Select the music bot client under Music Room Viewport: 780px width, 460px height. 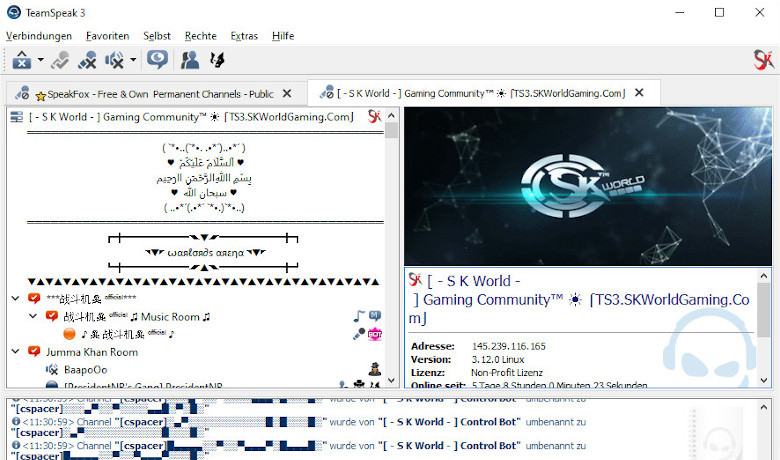click(x=127, y=334)
